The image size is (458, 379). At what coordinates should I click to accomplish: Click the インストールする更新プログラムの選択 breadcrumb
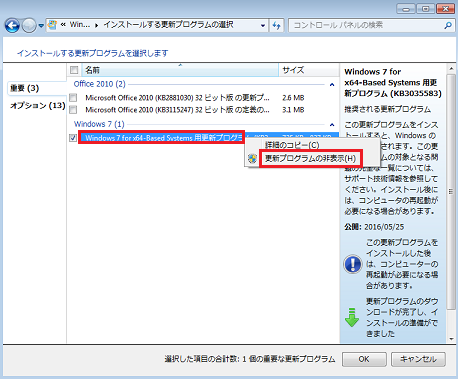(168, 25)
